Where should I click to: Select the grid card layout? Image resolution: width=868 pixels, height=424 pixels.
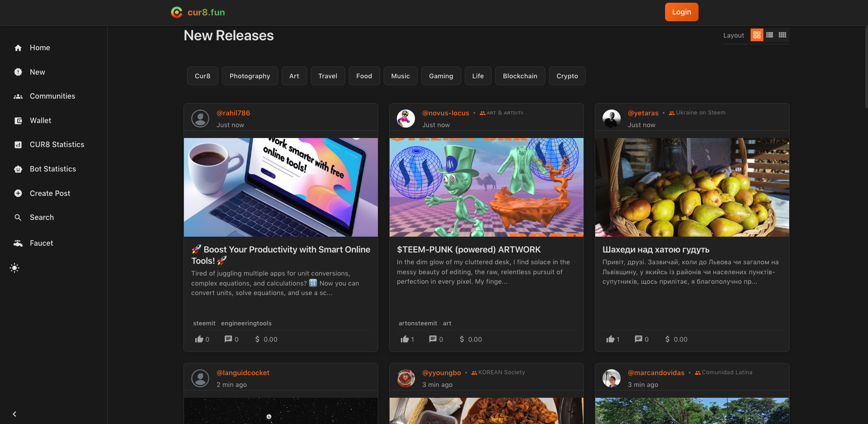click(757, 35)
